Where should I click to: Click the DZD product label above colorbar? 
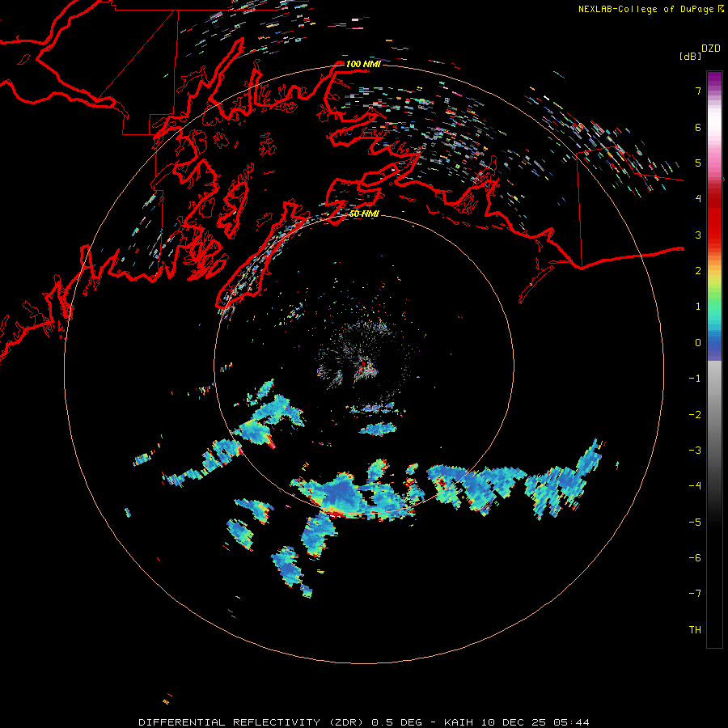(711, 49)
